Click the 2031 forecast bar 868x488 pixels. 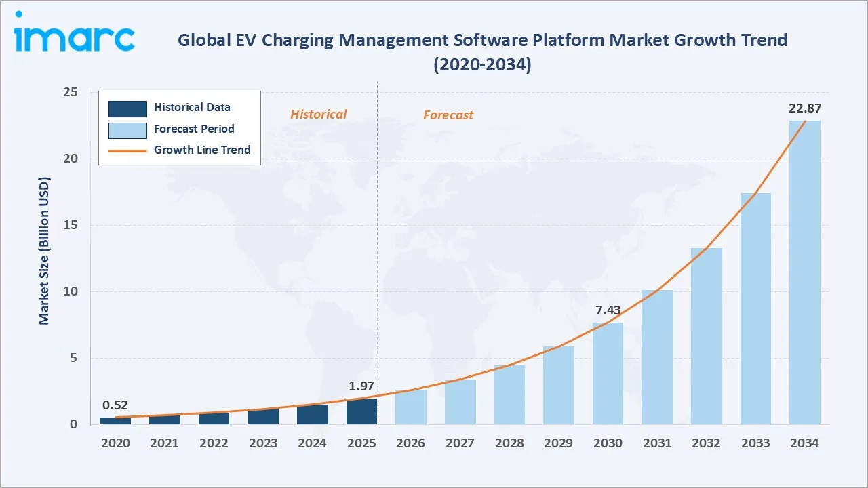point(657,357)
